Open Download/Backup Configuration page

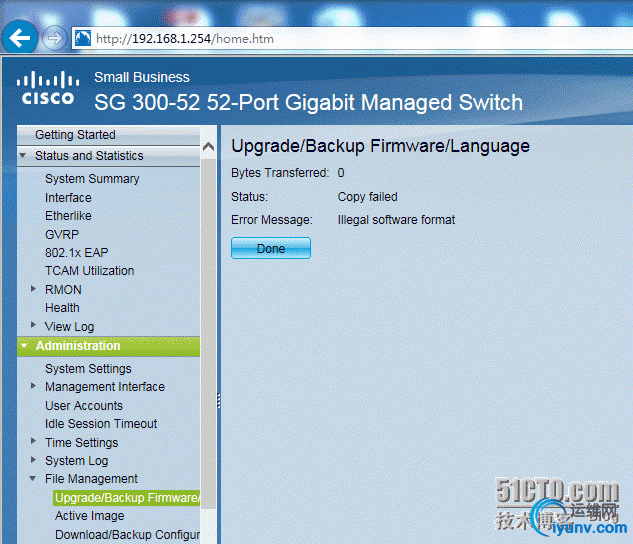coord(127,534)
